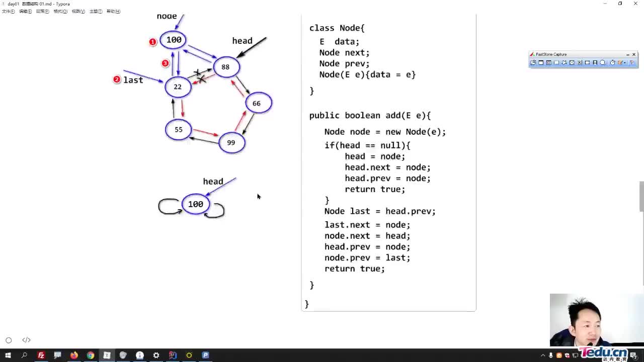The height and width of the screenshot is (362, 644).
Task: Click the 'node.prev = last;' line
Action: [x=367, y=257]
